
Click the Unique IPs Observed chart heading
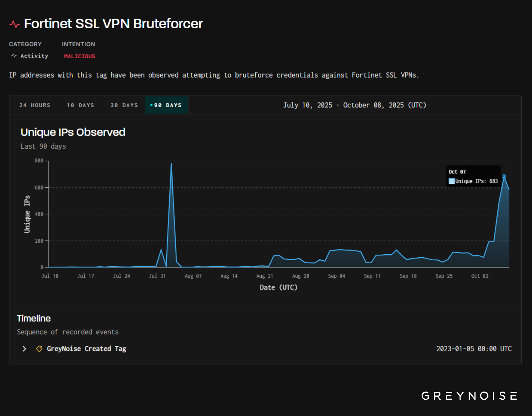[x=73, y=132]
